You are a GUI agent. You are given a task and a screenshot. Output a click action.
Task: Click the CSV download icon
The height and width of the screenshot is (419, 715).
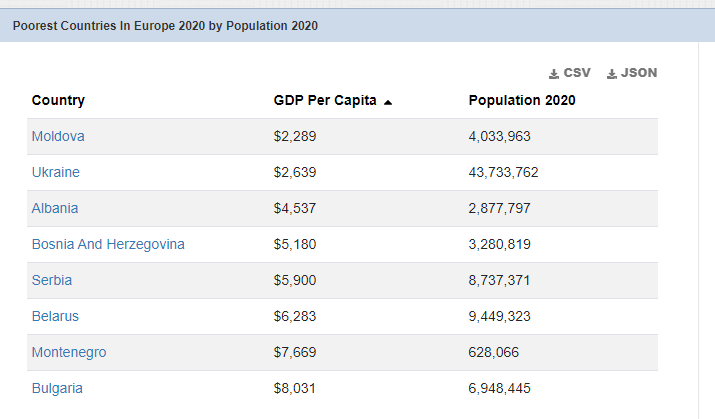point(554,74)
